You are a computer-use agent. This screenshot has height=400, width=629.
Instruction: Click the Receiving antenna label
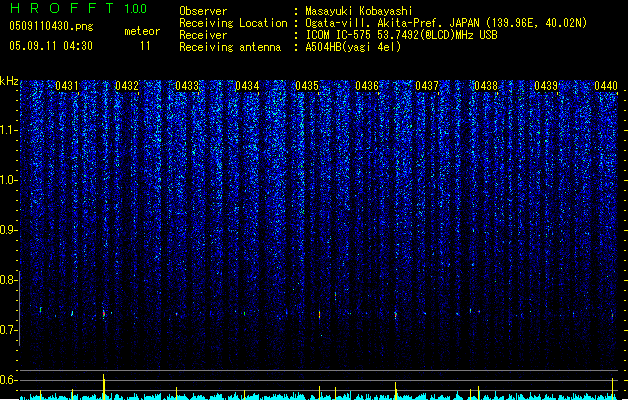coord(230,47)
